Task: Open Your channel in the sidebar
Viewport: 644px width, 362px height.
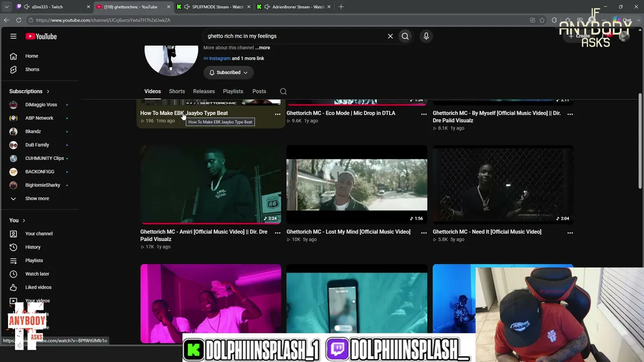Action: pos(39,234)
